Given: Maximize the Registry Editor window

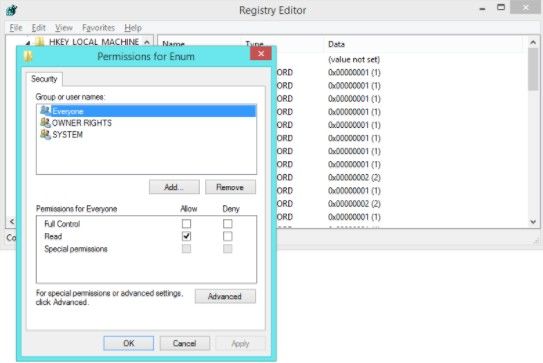Looking at the screenshot, I should tap(501, 7).
